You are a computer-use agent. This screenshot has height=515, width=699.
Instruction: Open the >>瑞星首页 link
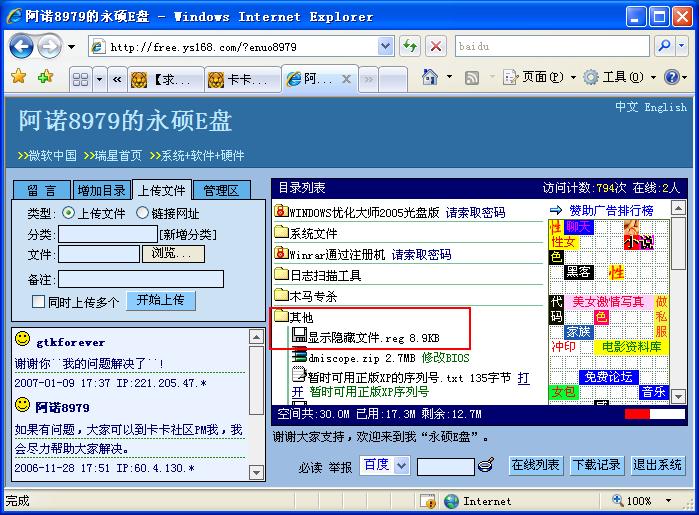click(x=112, y=156)
